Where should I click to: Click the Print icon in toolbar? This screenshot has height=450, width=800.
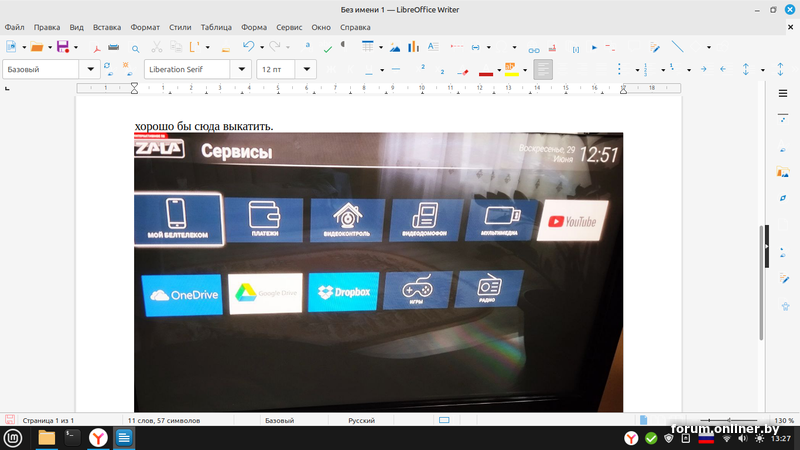[x=114, y=47]
